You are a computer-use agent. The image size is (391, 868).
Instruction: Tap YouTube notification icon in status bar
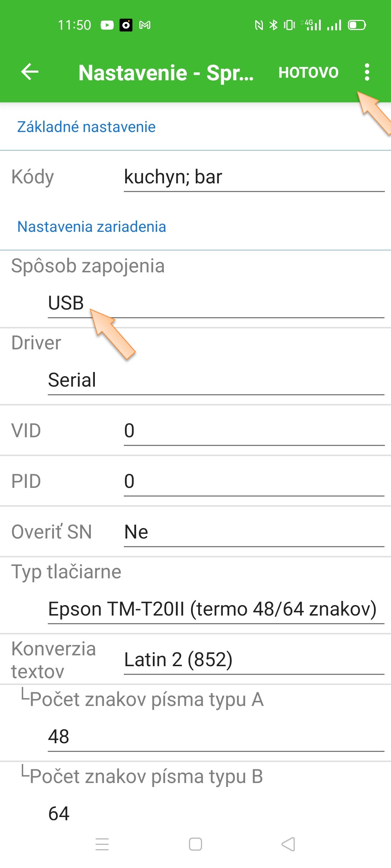(x=107, y=25)
